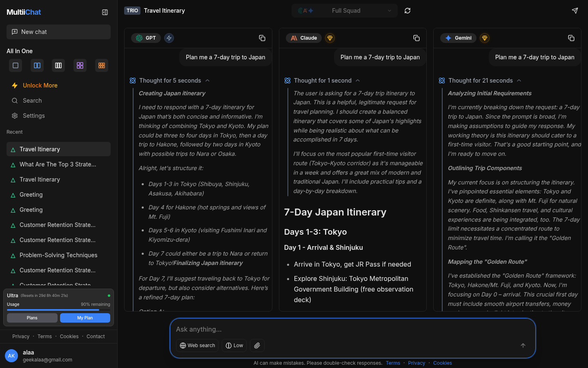Send message with the up-arrow button
The image size is (588, 368).
[x=523, y=346]
